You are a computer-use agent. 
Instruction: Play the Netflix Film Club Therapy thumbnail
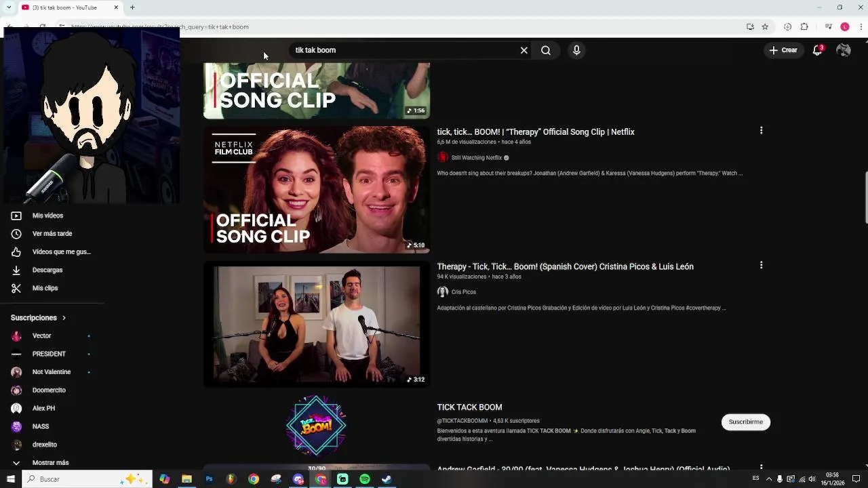[317, 190]
